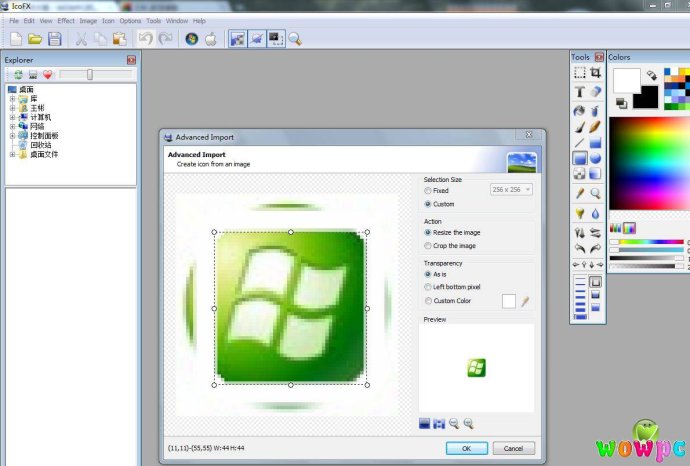Click the Explorer refresh icon
Image resolution: width=690 pixels, height=466 pixels.
pos(18,74)
